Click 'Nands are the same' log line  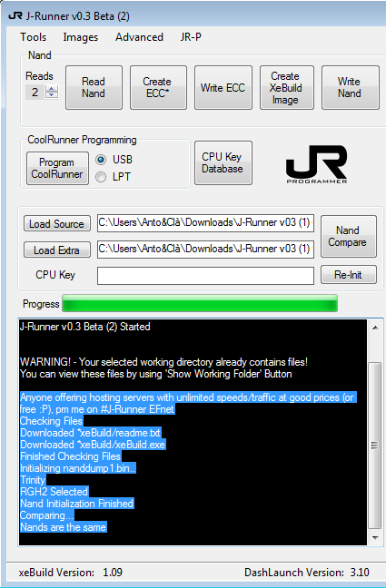(64, 527)
